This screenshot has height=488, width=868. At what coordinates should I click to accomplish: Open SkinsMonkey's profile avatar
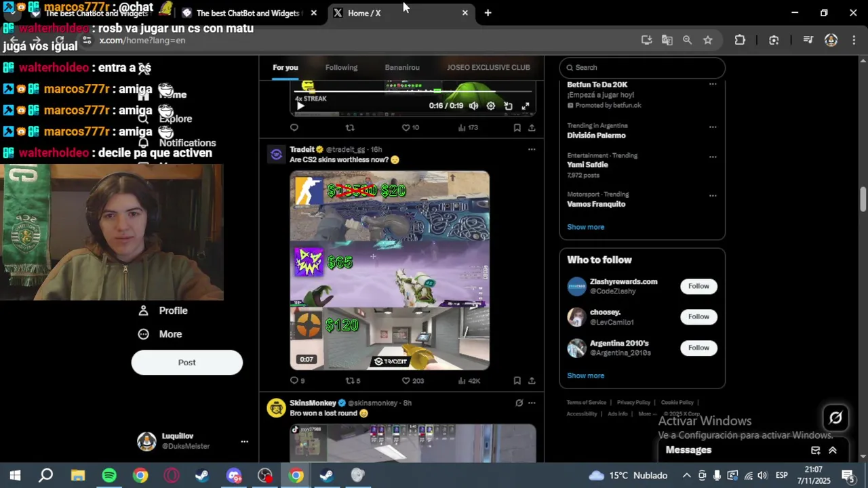pyautogui.click(x=276, y=408)
